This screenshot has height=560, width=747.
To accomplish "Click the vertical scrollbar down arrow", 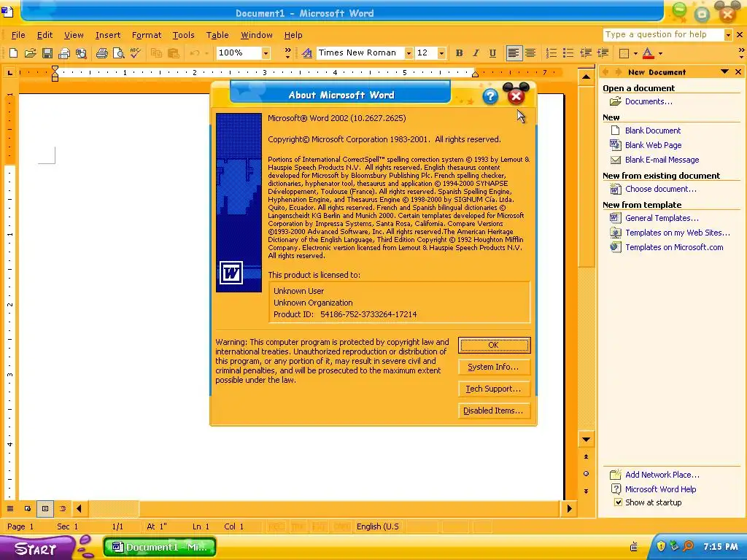I will (586, 440).
